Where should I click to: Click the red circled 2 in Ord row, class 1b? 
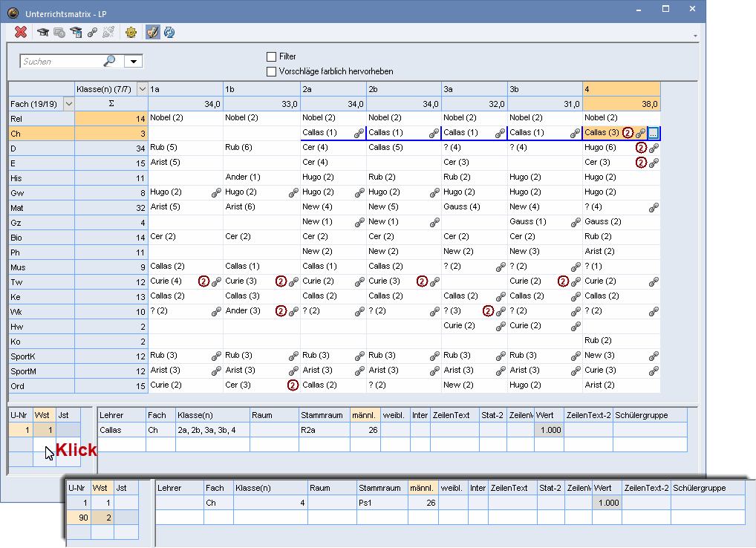coord(293,385)
